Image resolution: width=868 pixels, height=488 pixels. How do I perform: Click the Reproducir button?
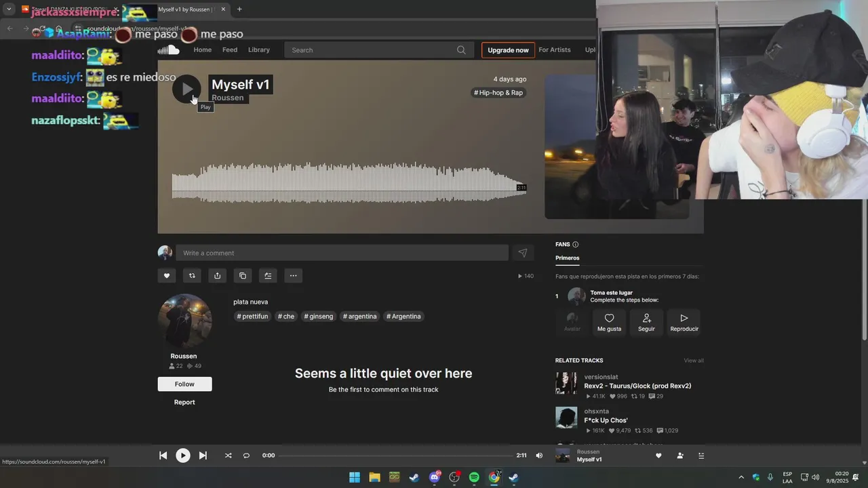684,322
